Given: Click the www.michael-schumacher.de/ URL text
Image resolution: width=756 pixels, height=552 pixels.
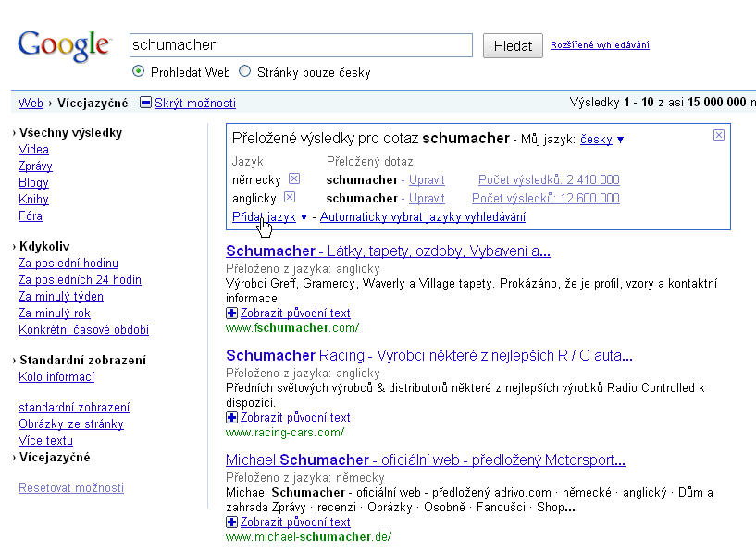Looking at the screenshot, I should pyautogui.click(x=308, y=537).
